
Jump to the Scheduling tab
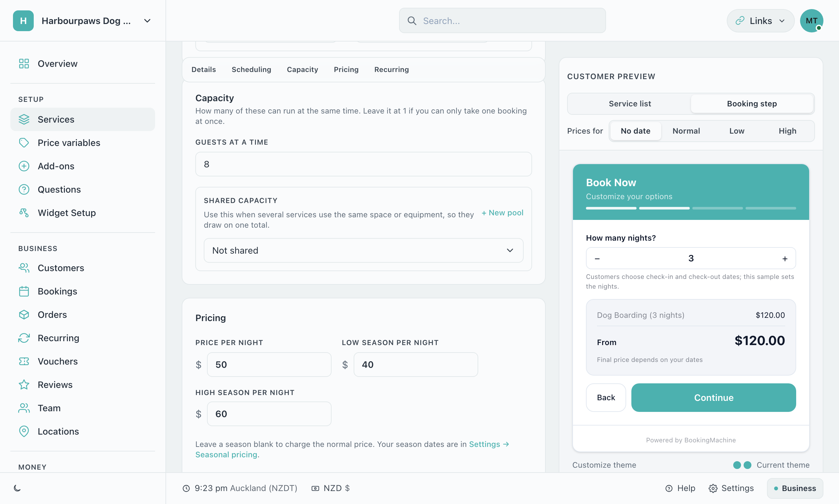click(x=251, y=69)
